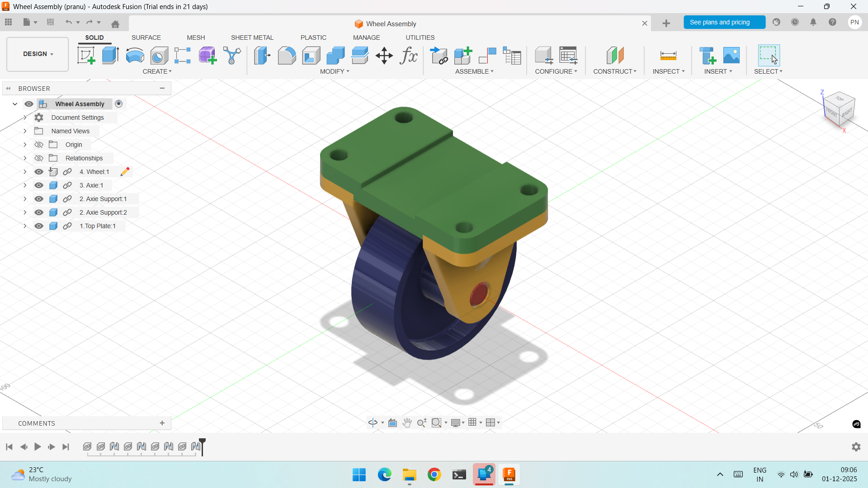Toggle visibility of 1.Top Plate:1

pos(39,226)
